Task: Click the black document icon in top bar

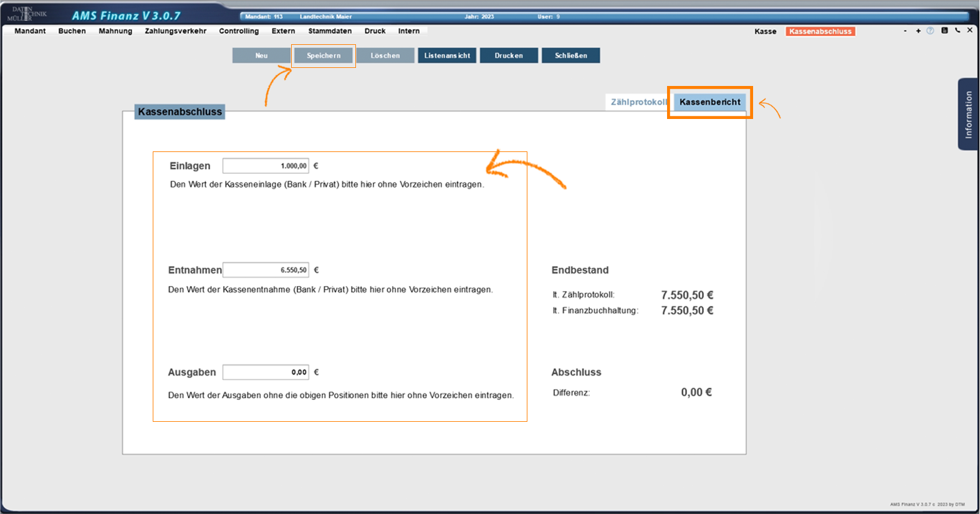Action: [x=944, y=31]
